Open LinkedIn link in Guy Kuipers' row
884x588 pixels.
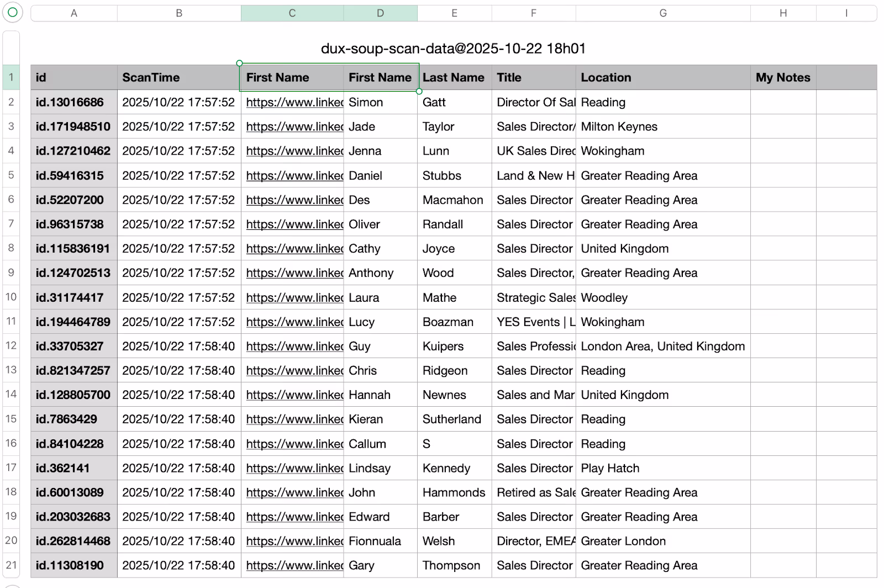pyautogui.click(x=294, y=347)
